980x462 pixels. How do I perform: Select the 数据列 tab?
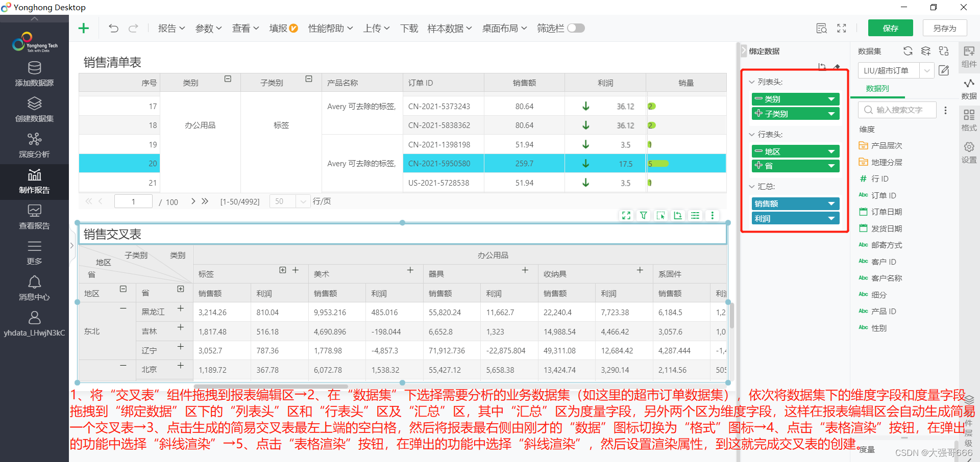877,89
